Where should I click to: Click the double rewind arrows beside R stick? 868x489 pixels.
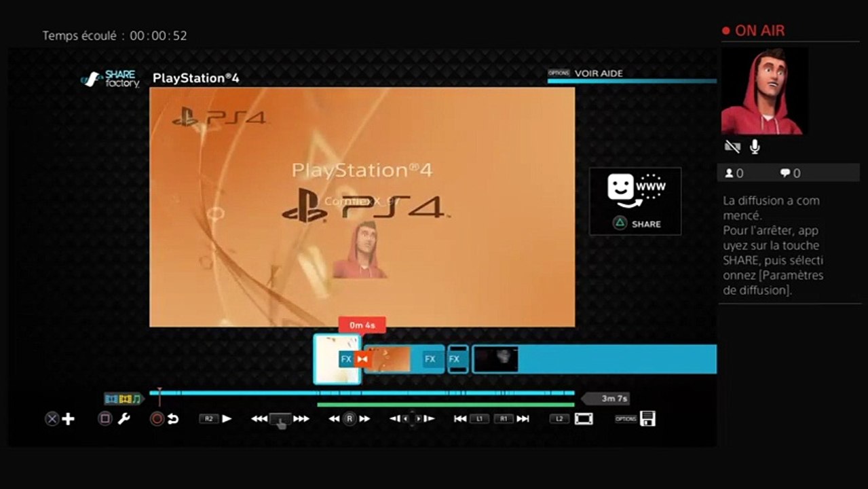[x=334, y=419]
